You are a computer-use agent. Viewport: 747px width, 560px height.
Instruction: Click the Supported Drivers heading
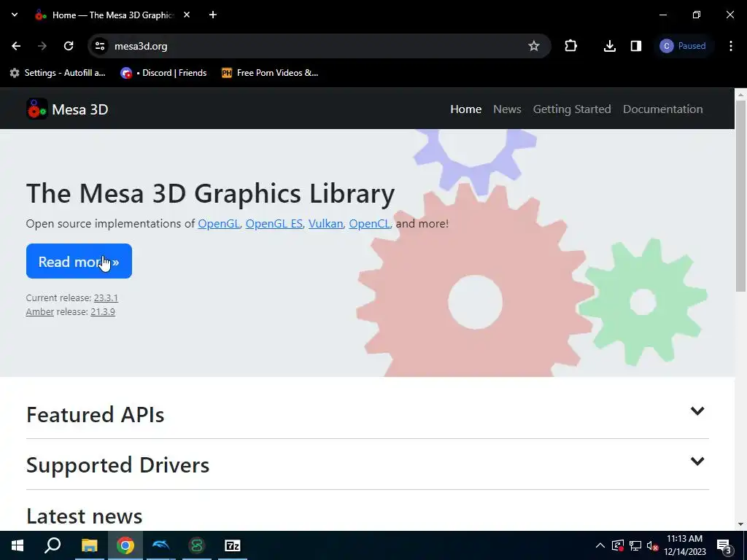[117, 465]
